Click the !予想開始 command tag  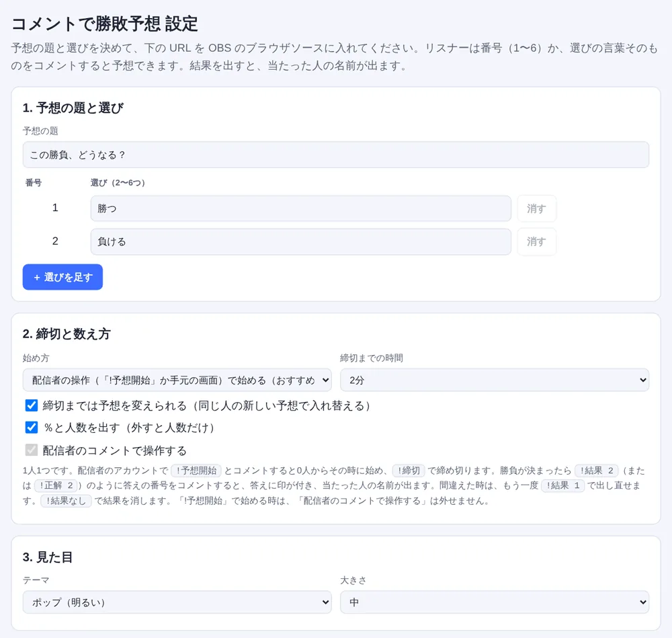point(196,471)
